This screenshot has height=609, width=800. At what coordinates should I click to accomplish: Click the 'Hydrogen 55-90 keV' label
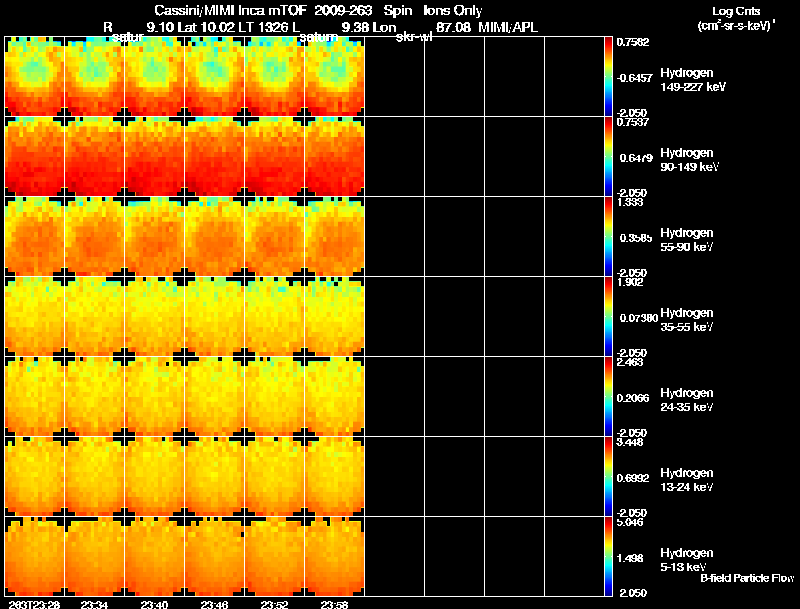click(x=687, y=240)
